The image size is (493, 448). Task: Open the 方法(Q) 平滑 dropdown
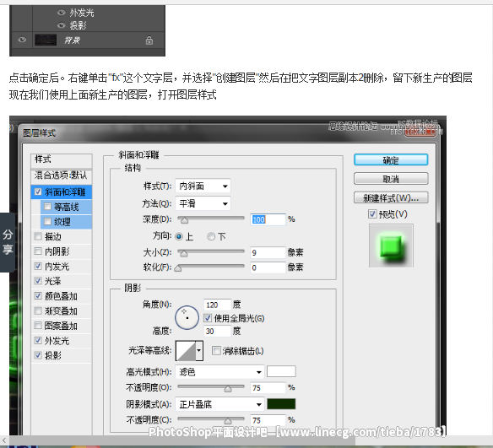pos(203,203)
